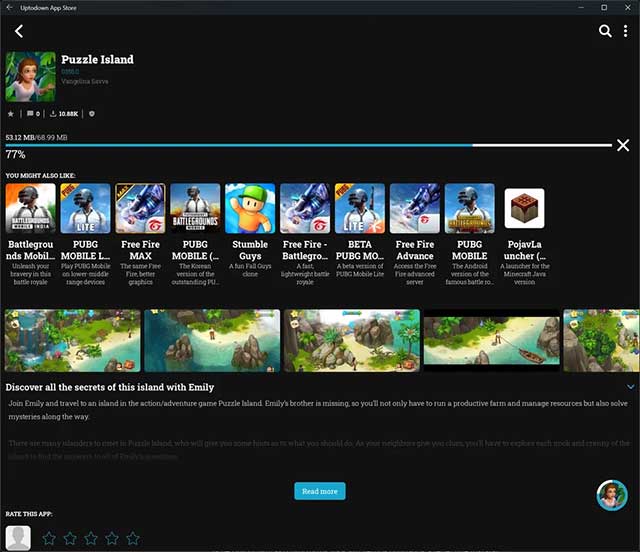The width and height of the screenshot is (640, 552).
Task: Minimize the Uptodown App Store window
Action: [581, 7]
